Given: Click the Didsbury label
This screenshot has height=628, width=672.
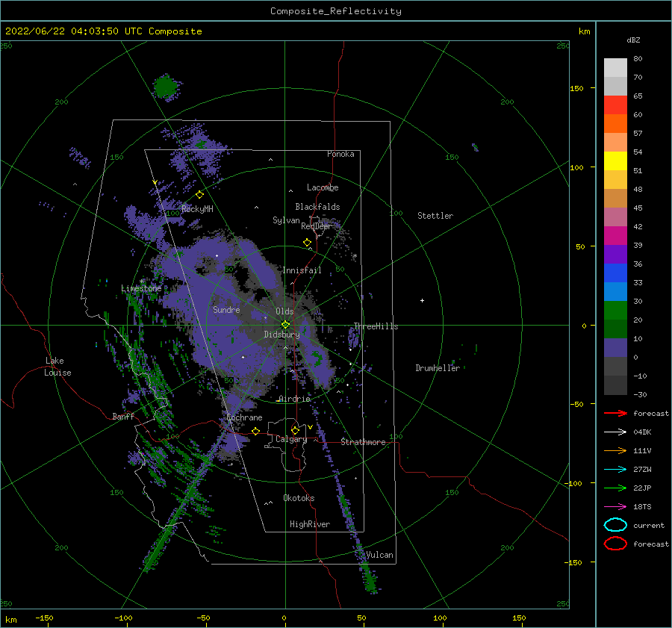Looking at the screenshot, I should 281,335.
